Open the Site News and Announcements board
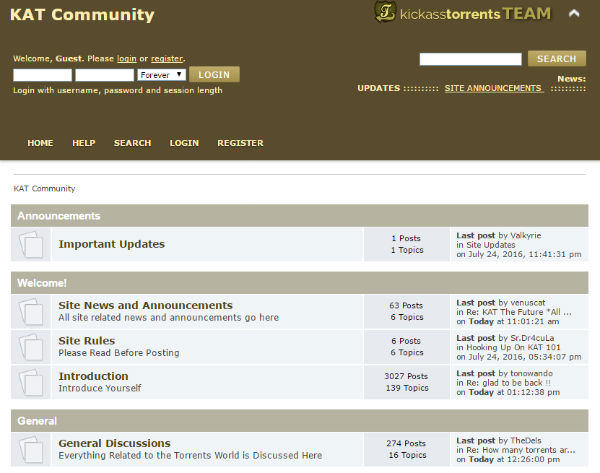The height and width of the screenshot is (473, 600). click(x=145, y=305)
